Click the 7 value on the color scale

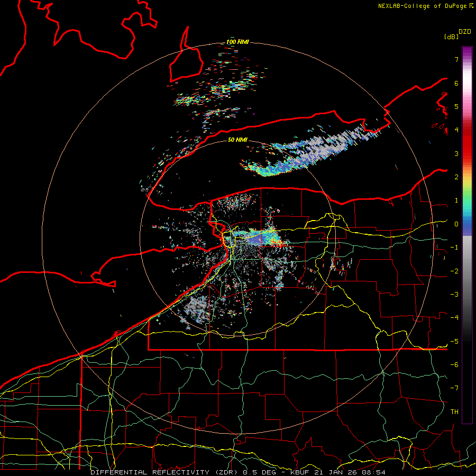[x=456, y=59]
